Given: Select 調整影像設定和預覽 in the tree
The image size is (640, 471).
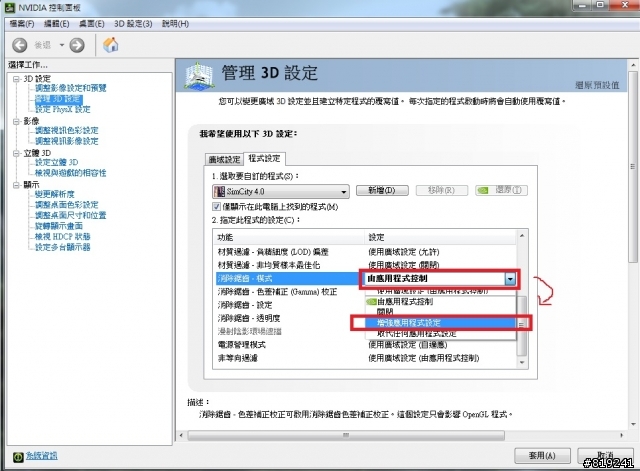Looking at the screenshot, I should pyautogui.click(x=71, y=88).
